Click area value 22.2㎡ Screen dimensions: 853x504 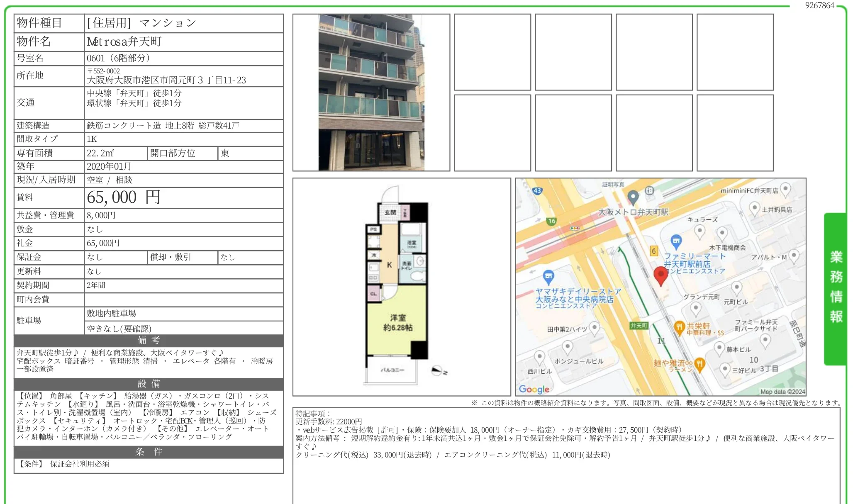pos(100,153)
